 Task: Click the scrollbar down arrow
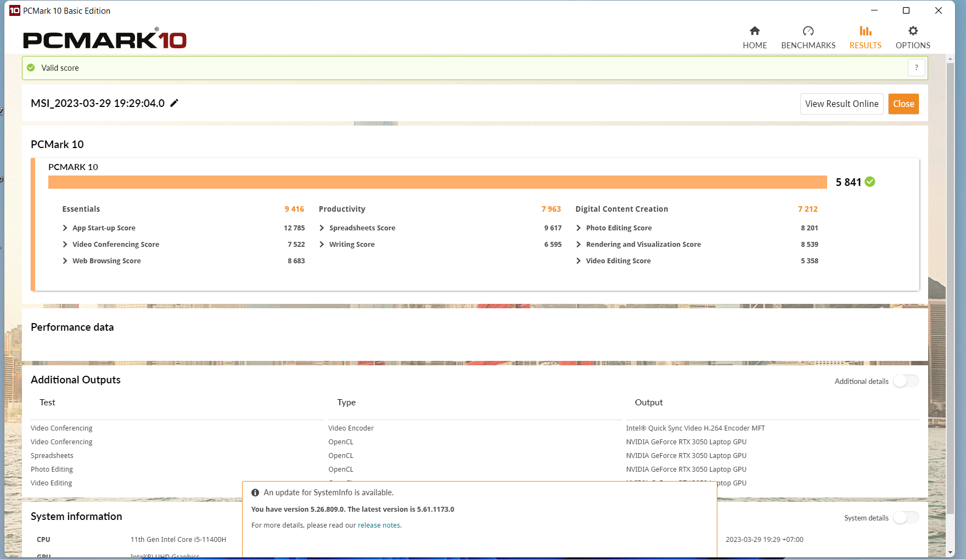[951, 553]
